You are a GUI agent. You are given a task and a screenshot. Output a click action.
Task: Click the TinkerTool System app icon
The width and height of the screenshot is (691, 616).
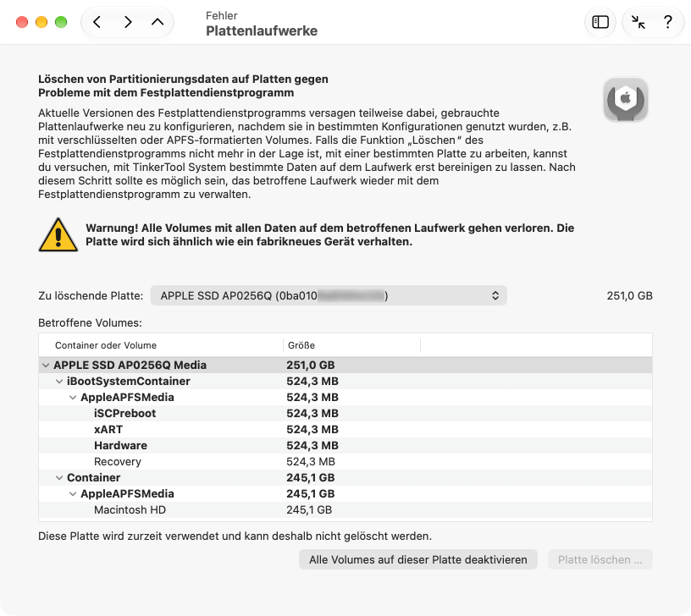(625, 100)
